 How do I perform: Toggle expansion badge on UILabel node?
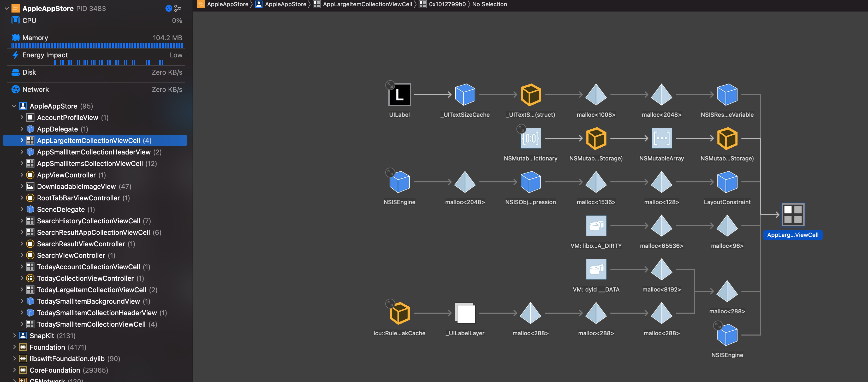click(x=390, y=85)
